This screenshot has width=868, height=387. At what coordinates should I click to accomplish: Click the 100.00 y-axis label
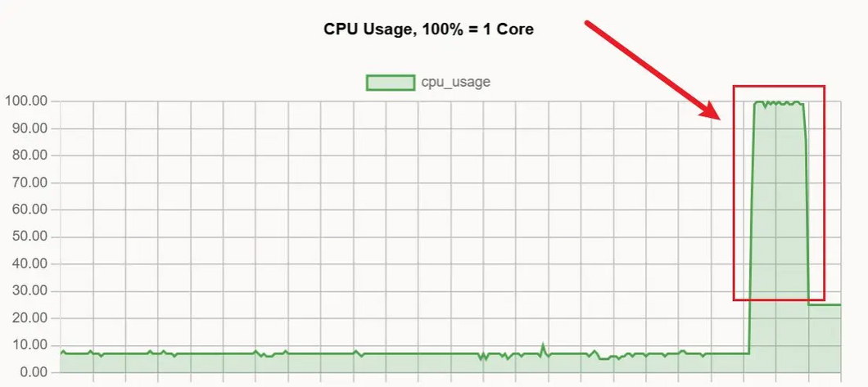pos(26,101)
